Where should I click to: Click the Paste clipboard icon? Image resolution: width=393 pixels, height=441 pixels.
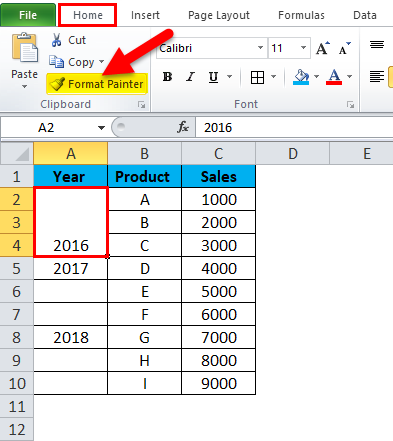(25, 47)
